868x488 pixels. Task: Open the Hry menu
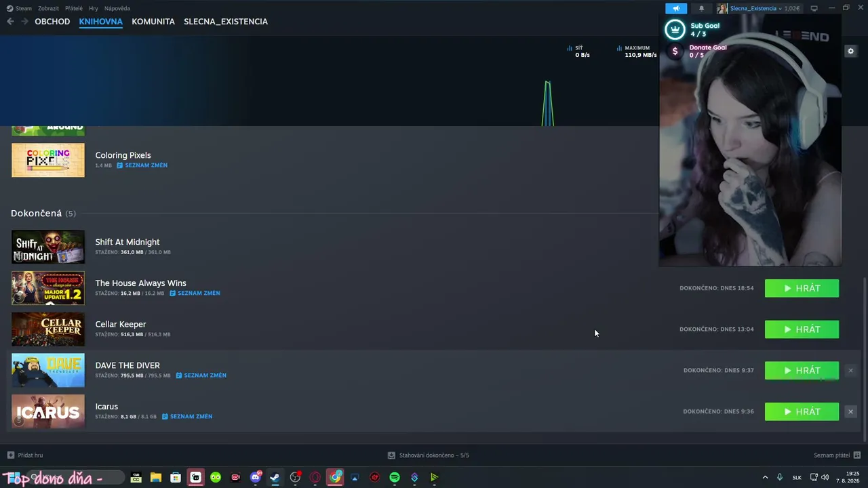pyautogui.click(x=94, y=8)
